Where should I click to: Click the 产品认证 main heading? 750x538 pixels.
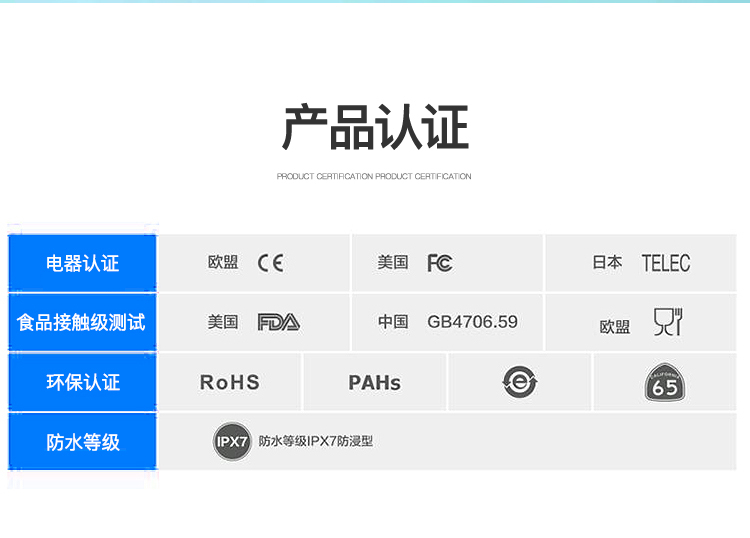pyautogui.click(x=375, y=127)
